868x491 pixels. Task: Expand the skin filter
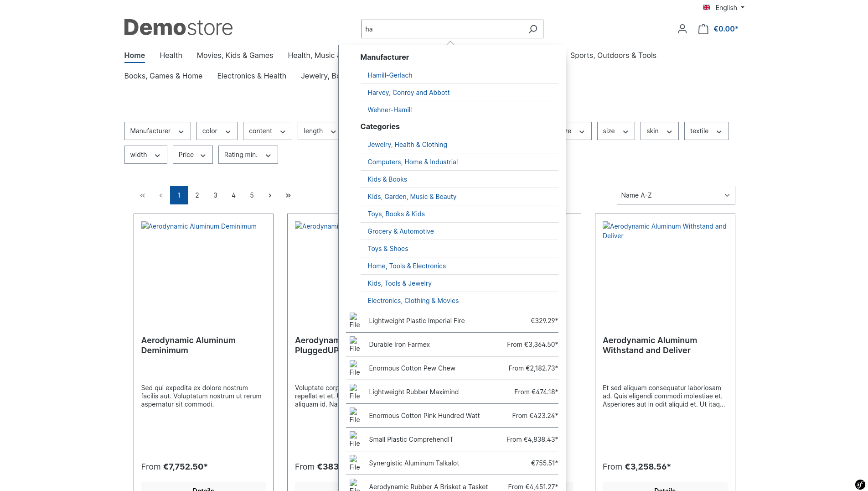pyautogui.click(x=659, y=131)
